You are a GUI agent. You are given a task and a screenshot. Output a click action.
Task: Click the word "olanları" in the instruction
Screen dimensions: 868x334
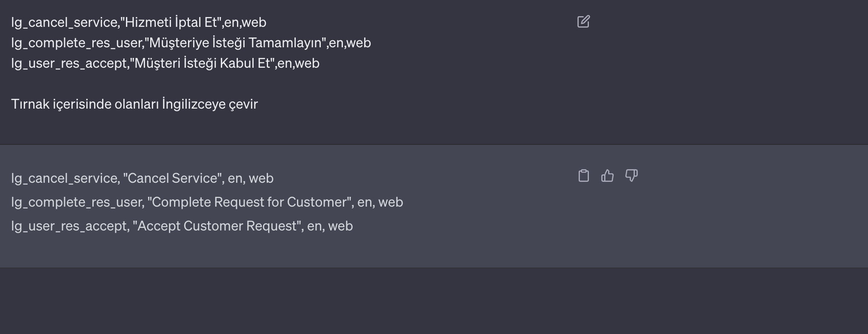(x=136, y=104)
